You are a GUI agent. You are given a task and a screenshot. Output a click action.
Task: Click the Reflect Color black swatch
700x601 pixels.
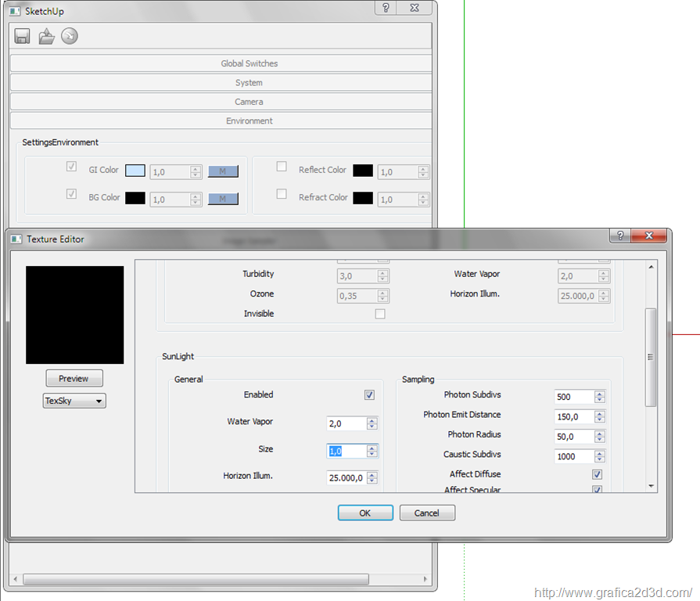point(362,171)
